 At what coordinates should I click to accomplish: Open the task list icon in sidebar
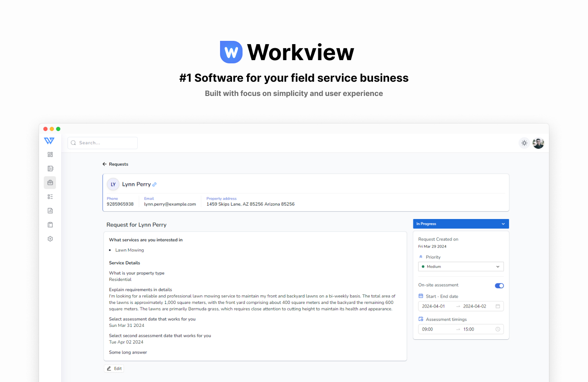(x=50, y=197)
